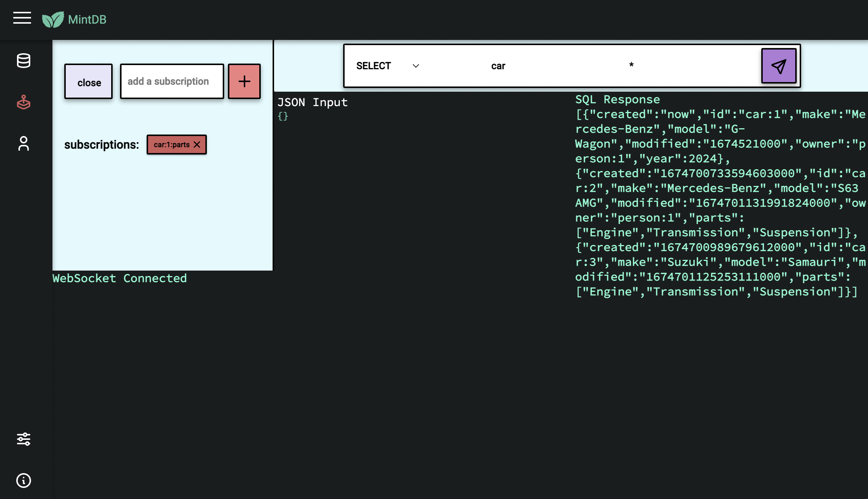Select the WebSocket joystick sidebar icon
Screen dimensions: 868x499
point(24,102)
